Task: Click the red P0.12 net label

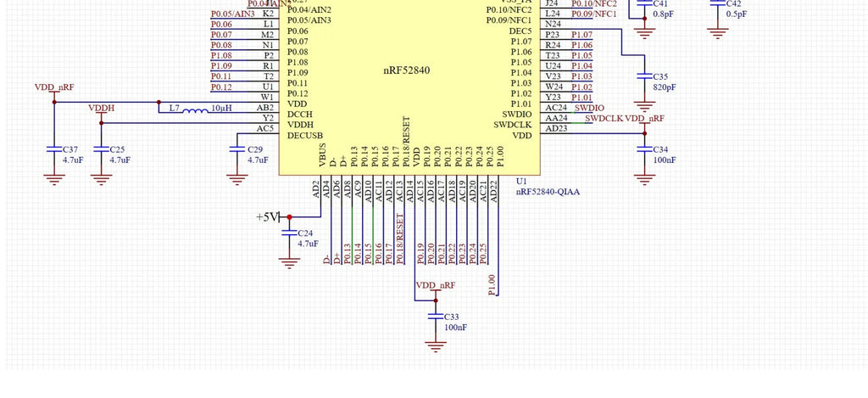Action: (221, 87)
